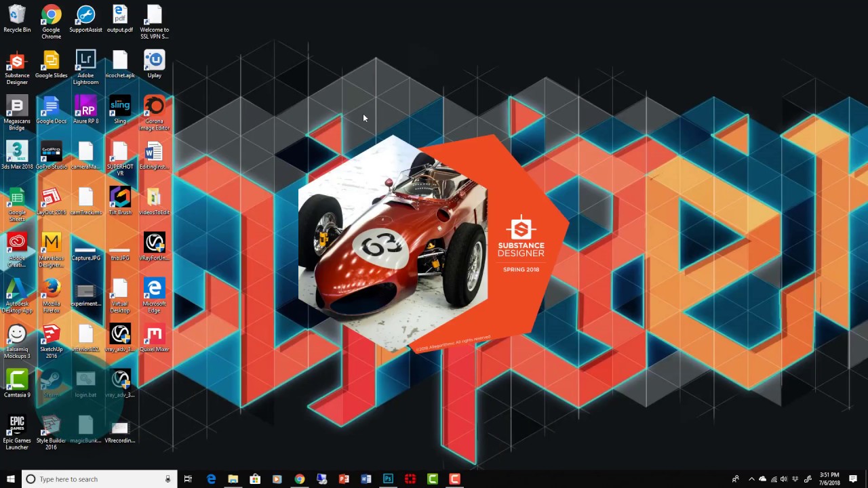
Task: Select the LayOut 2016 desktop shortcut
Action: (52, 202)
